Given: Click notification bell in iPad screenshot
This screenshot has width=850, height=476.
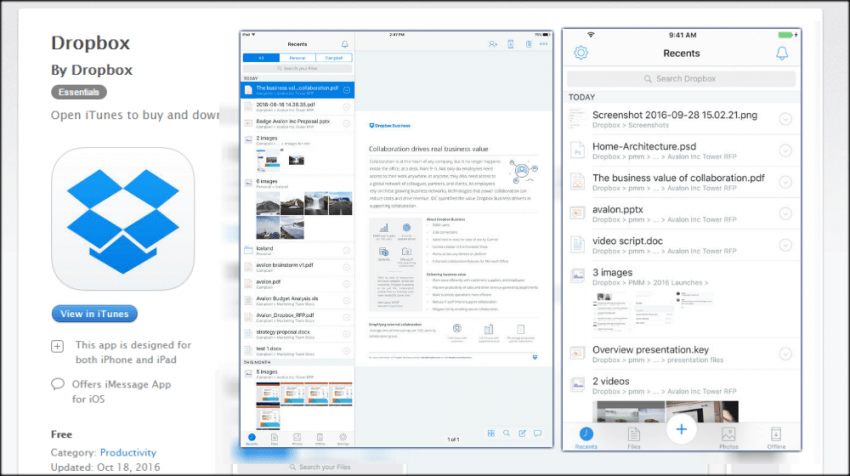Looking at the screenshot, I should point(344,44).
